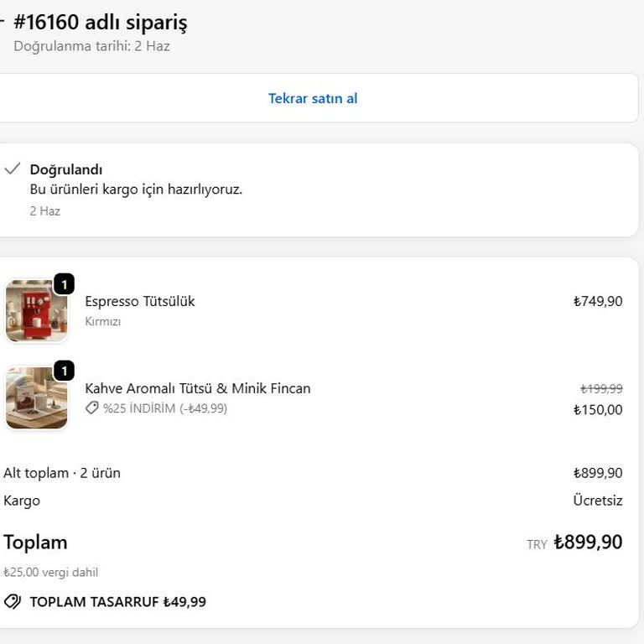Image resolution: width=644 pixels, height=644 pixels.
Task: Click the Doğrulanma tarihi: 2 Haz text
Action: point(91,46)
